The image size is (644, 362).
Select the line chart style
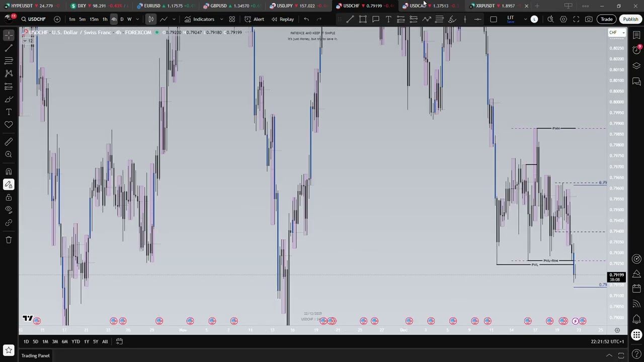pos(164,19)
